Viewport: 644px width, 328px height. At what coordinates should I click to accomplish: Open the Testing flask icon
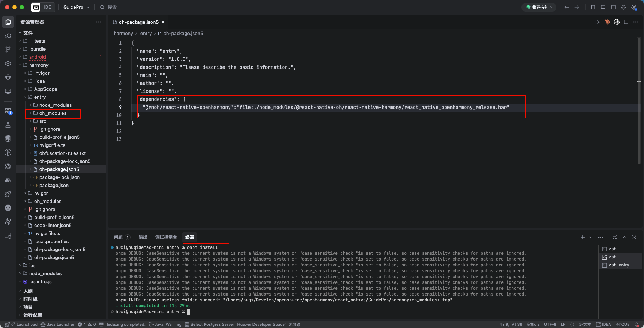tap(8, 125)
